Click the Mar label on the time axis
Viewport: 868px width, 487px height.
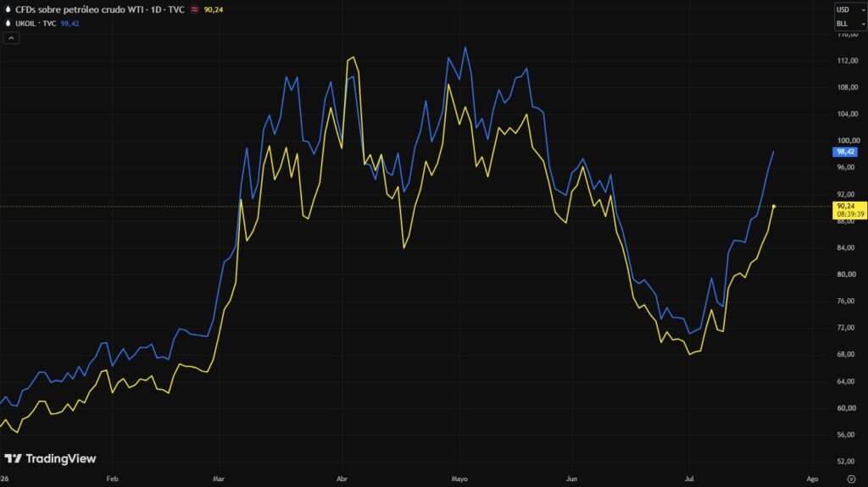[219, 479]
